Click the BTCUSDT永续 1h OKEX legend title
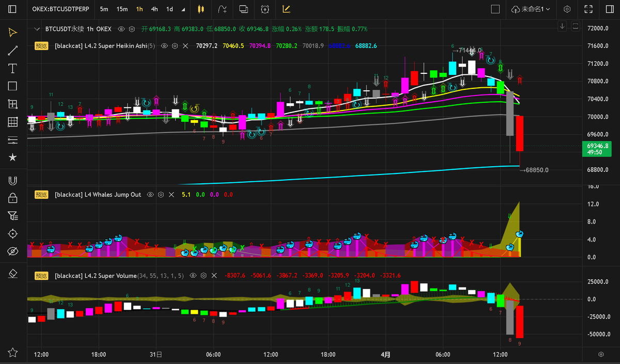Viewport: 620px width, 364px height. (79, 29)
